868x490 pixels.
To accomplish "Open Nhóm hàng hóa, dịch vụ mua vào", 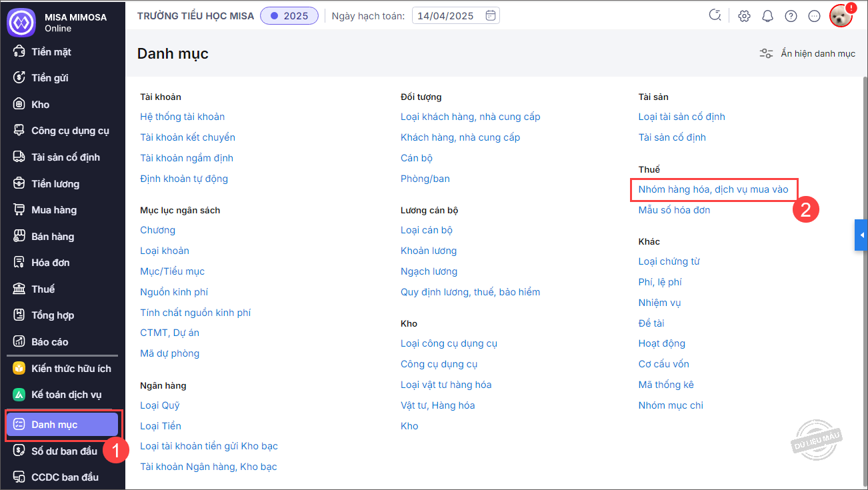I will [x=713, y=189].
